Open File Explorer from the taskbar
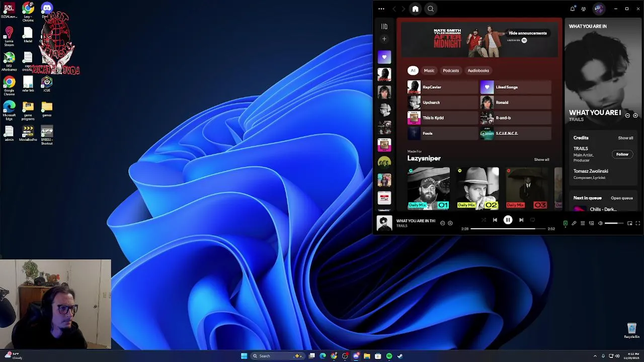Viewport: 644px width, 362px height. (367, 356)
